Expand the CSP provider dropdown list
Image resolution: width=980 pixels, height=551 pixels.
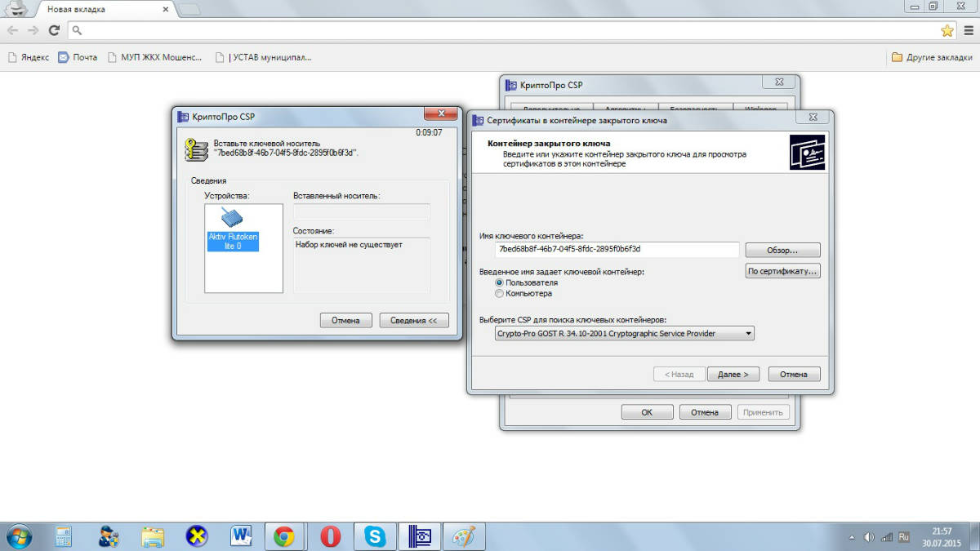624,333
